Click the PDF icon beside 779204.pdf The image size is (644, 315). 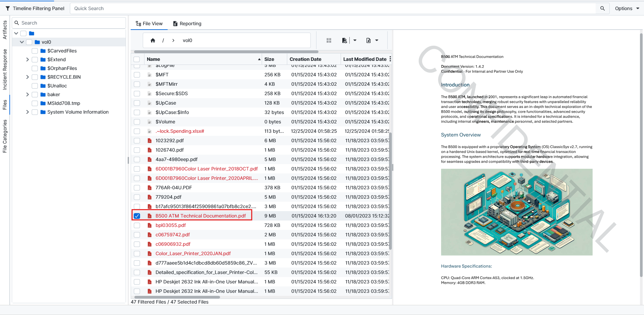pyautogui.click(x=150, y=197)
